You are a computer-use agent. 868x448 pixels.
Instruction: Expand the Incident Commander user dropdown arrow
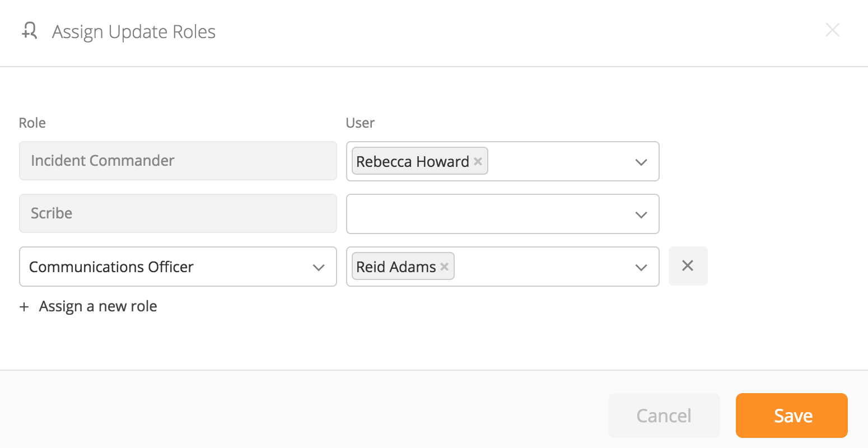641,162
